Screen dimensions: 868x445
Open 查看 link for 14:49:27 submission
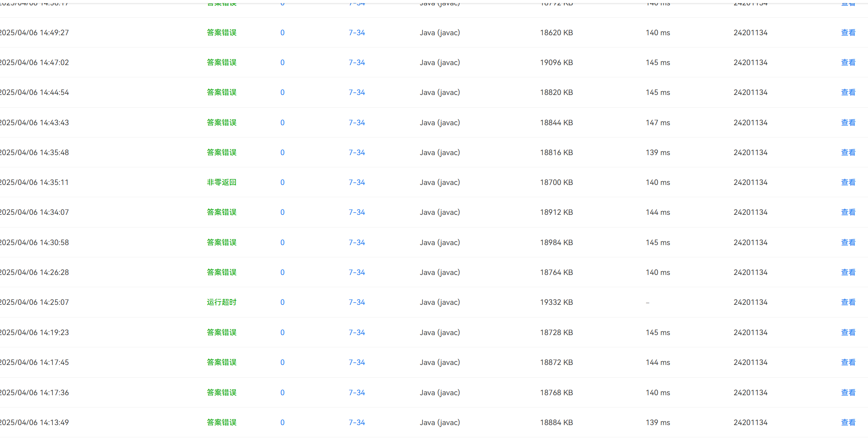click(x=848, y=33)
